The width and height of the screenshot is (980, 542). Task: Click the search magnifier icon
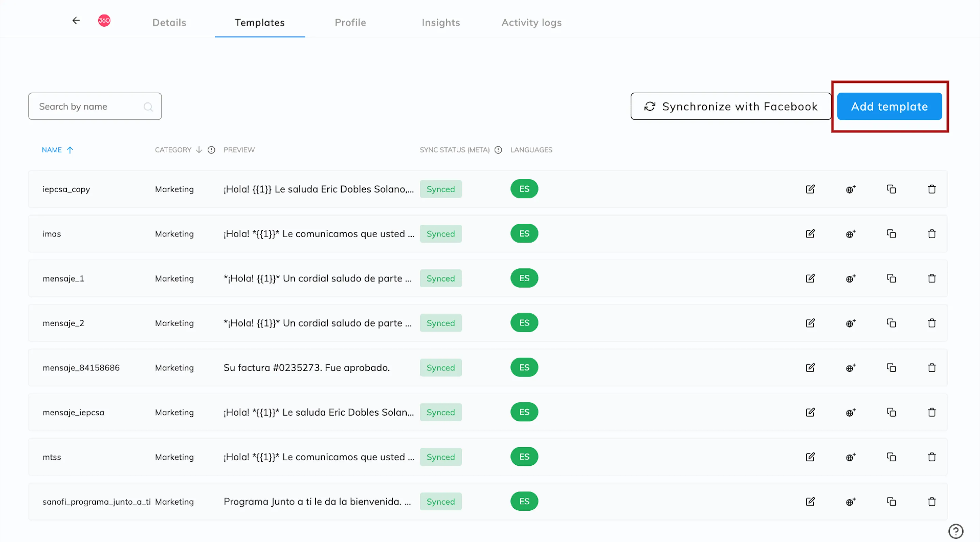(x=148, y=107)
